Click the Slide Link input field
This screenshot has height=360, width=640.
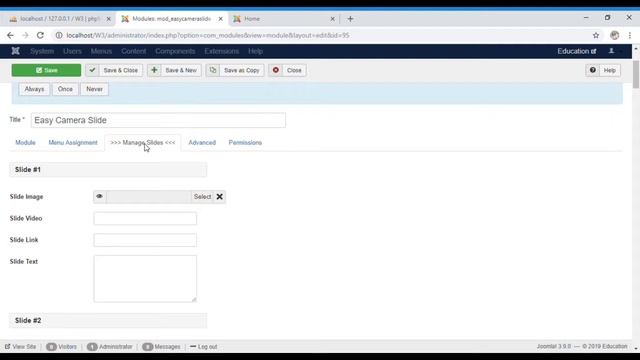pos(145,240)
